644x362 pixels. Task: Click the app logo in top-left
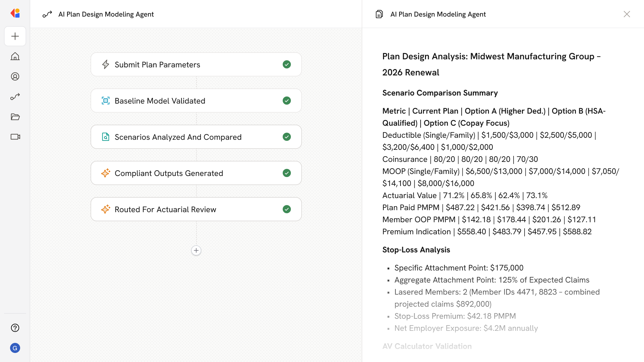[x=15, y=13]
